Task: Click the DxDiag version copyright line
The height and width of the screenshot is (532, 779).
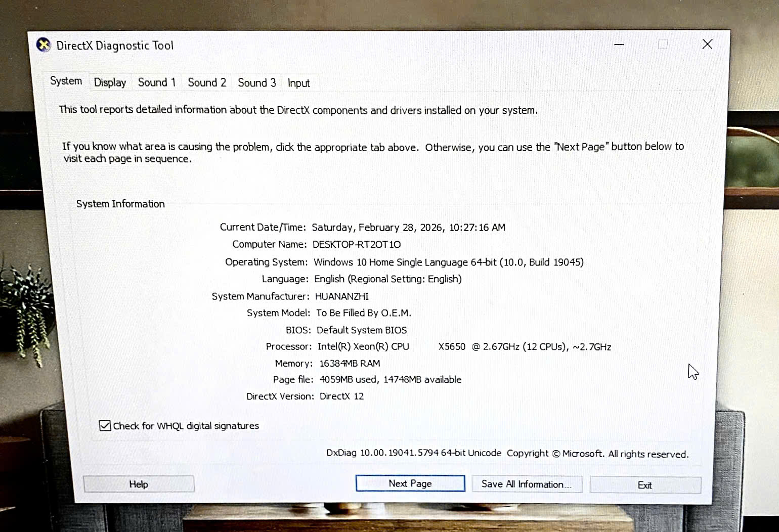Action: [x=507, y=454]
